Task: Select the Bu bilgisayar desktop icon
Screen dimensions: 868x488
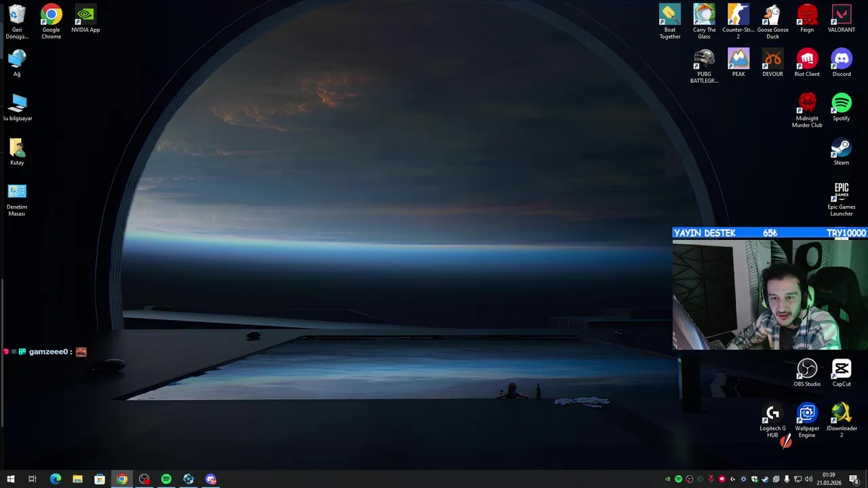Action: pos(17,107)
